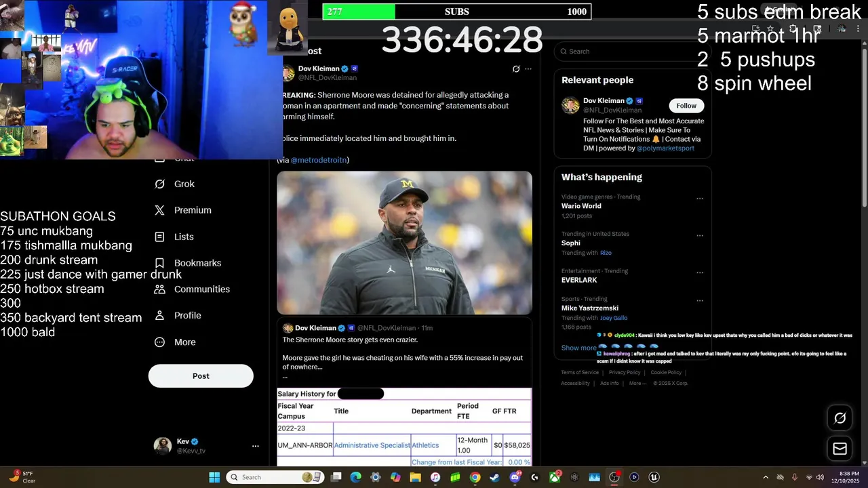The width and height of the screenshot is (868, 488).
Task: Click Dov Kleiman's avatar in Relevant people
Action: (570, 106)
